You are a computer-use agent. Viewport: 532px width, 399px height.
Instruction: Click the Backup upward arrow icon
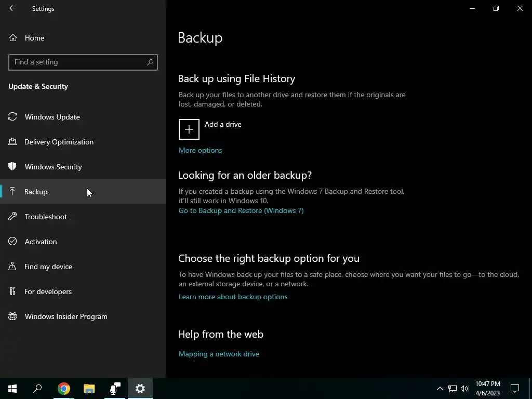[12, 191]
